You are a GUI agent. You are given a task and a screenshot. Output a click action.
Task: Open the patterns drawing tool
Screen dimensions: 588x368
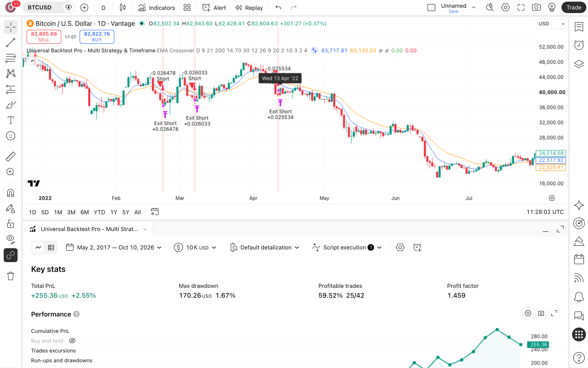pyautogui.click(x=11, y=74)
